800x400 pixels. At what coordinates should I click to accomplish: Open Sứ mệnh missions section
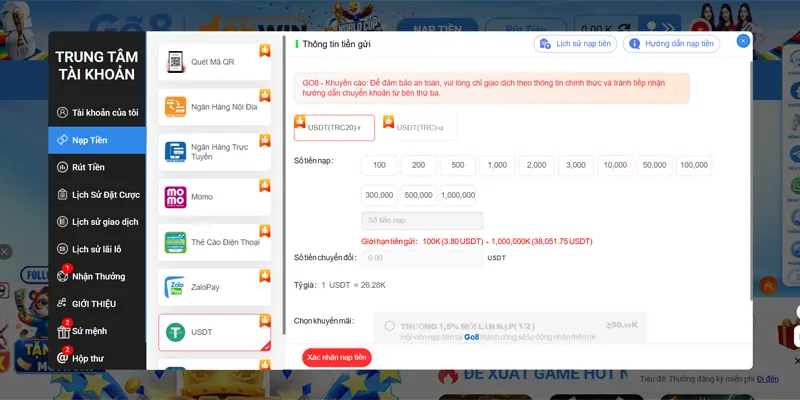(97, 331)
